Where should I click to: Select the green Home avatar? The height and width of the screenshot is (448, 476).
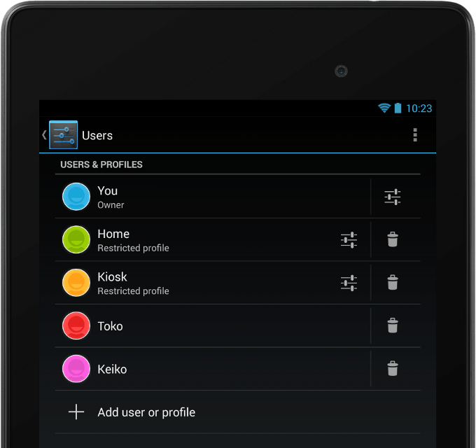click(x=76, y=240)
